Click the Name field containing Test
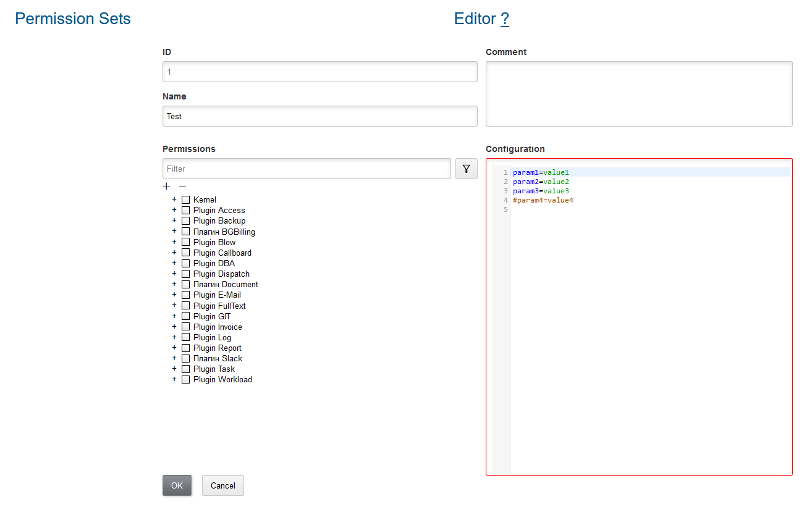 319,116
